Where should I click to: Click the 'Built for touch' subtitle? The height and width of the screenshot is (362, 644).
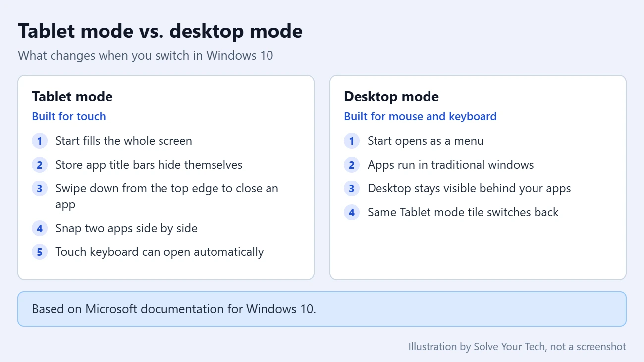click(x=69, y=116)
